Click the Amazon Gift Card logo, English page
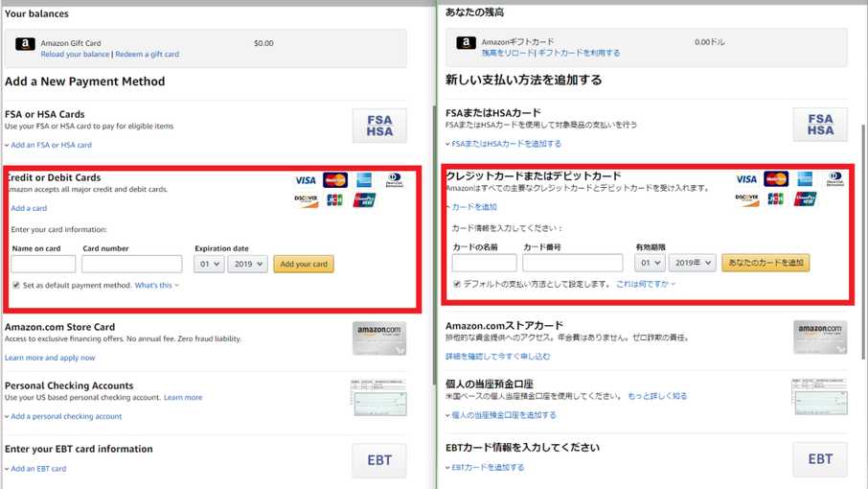Image resolution: width=868 pixels, height=489 pixels. (25, 44)
